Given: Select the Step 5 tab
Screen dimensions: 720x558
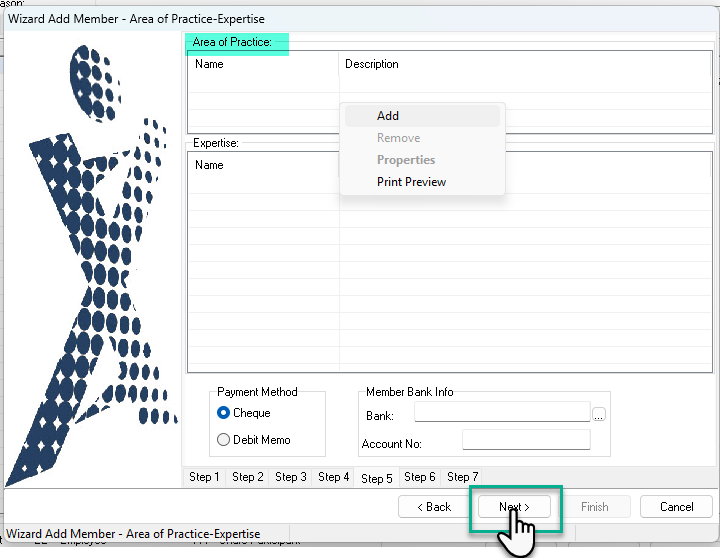Looking at the screenshot, I should click(377, 479).
